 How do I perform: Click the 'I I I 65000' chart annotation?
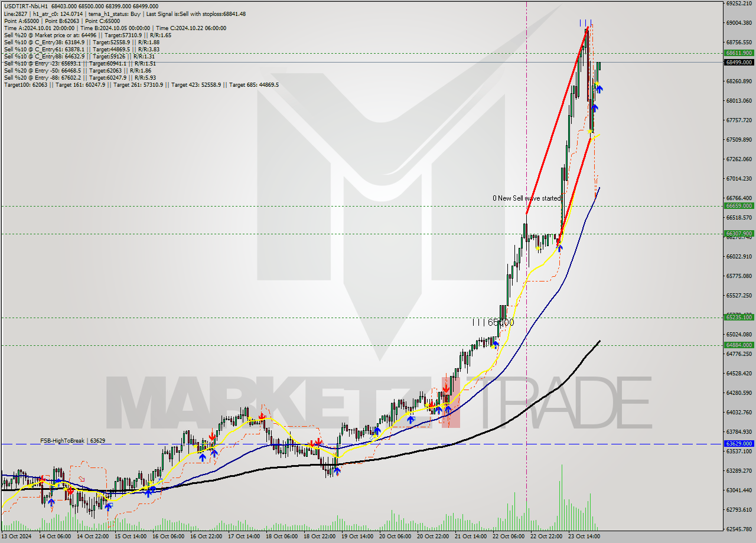(x=493, y=322)
